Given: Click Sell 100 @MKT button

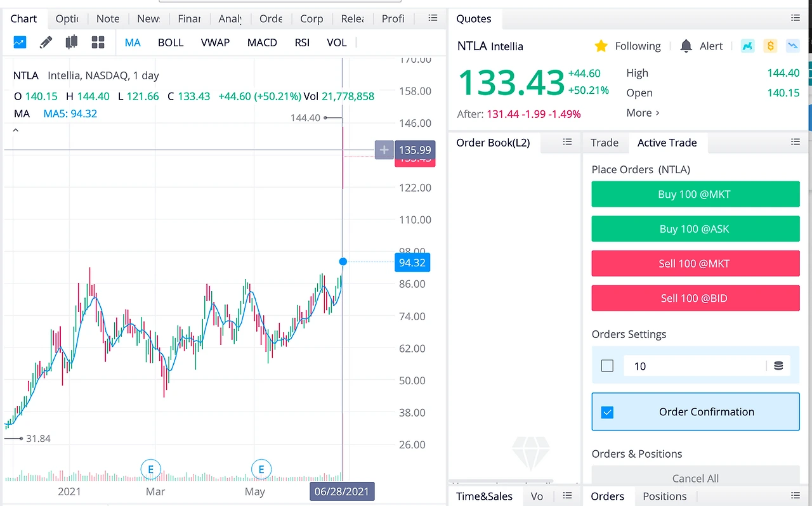Looking at the screenshot, I should coord(695,264).
